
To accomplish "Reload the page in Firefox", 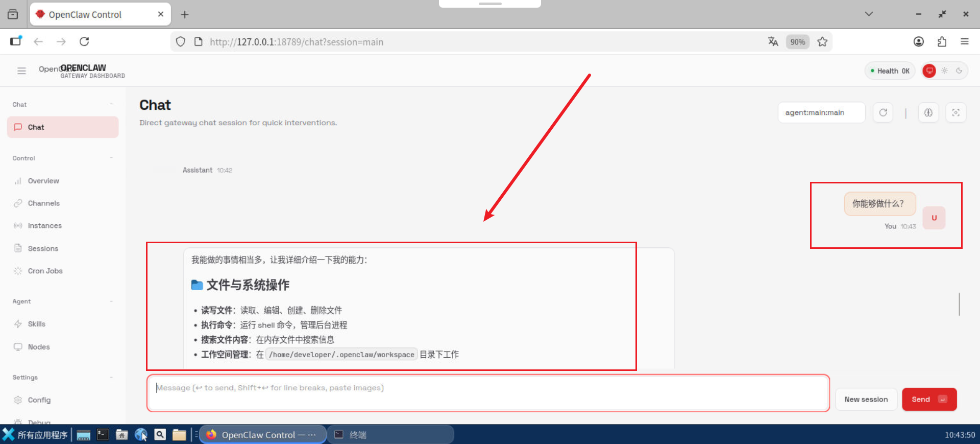I will point(84,42).
